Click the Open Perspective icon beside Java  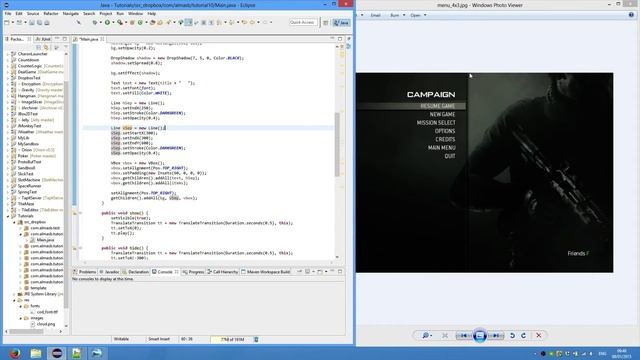[x=326, y=22]
